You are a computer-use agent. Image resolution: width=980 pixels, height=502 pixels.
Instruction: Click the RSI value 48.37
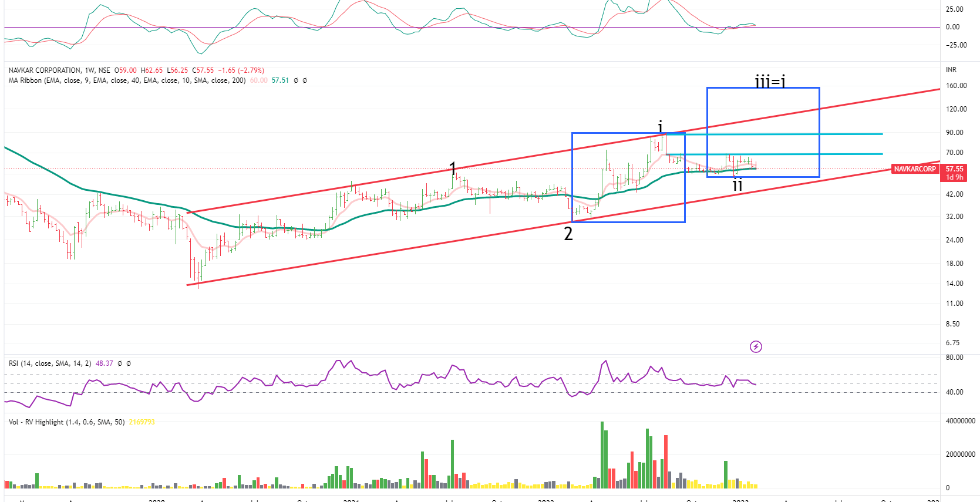click(104, 363)
